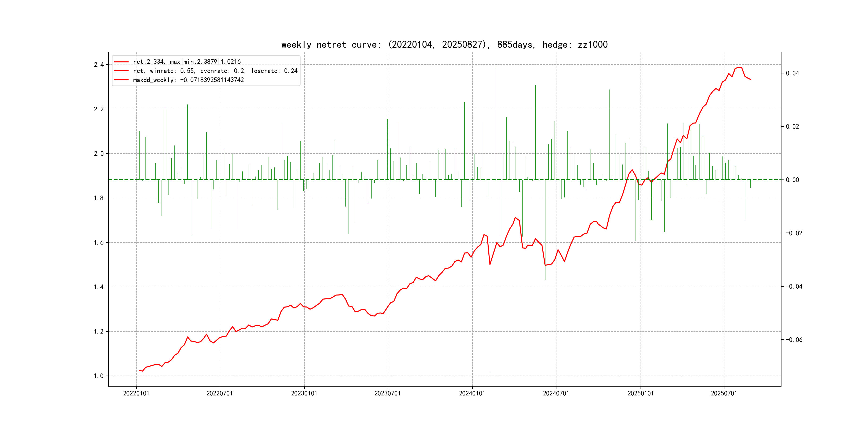The height and width of the screenshot is (434, 868).
Task: Click the 20250701 x-axis label
Action: [724, 393]
